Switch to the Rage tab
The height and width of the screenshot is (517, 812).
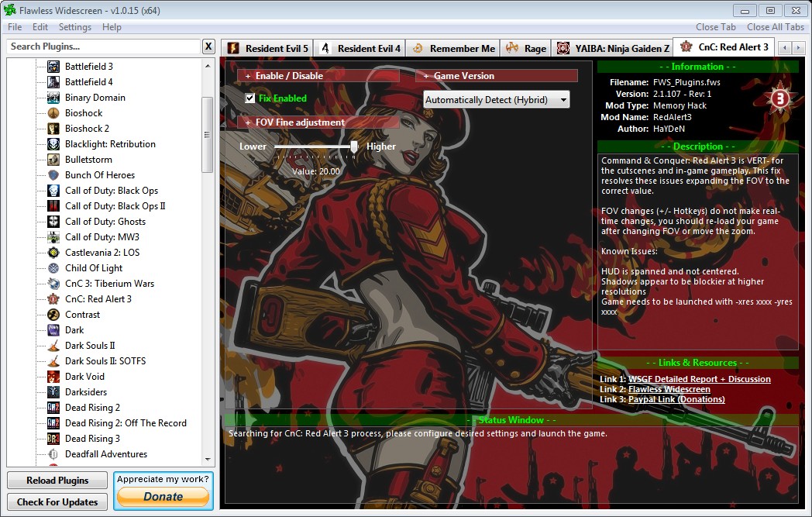click(x=526, y=48)
